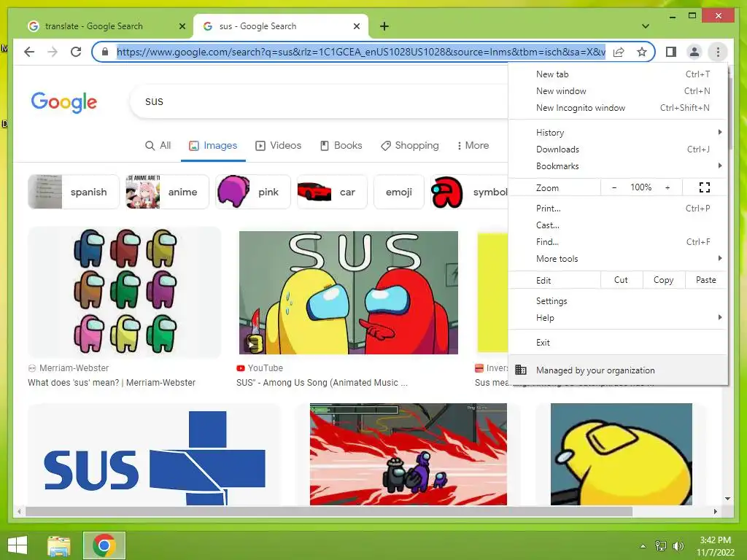View site information via the padlock icon

point(105,52)
